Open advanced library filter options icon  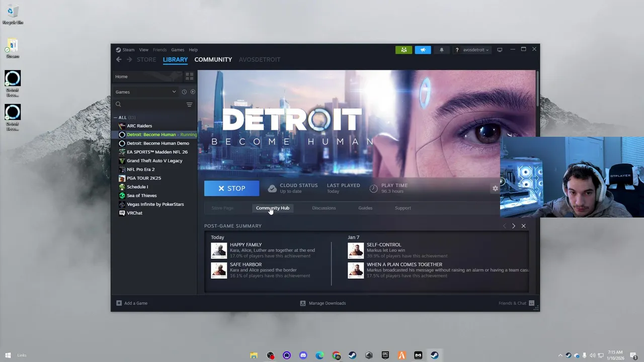[189, 105]
